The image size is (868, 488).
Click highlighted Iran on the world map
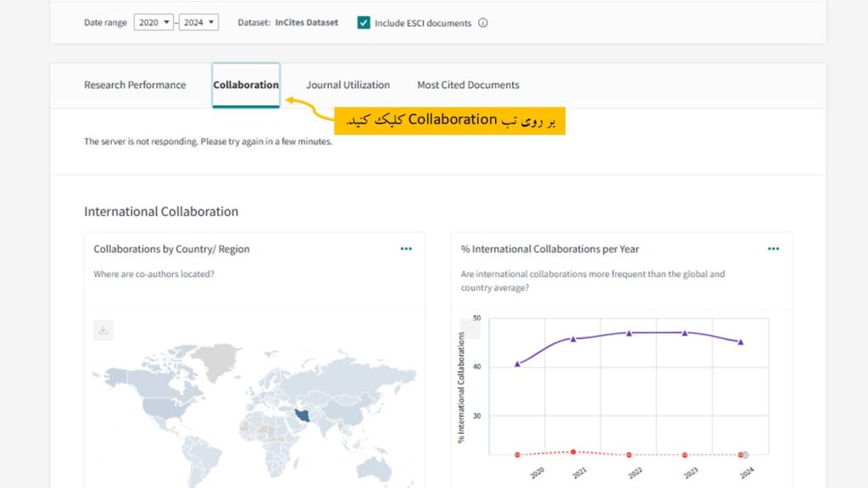pos(302,416)
